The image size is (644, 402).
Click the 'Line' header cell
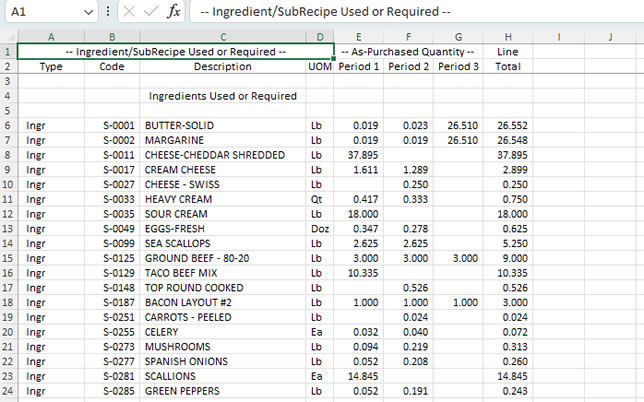click(508, 52)
